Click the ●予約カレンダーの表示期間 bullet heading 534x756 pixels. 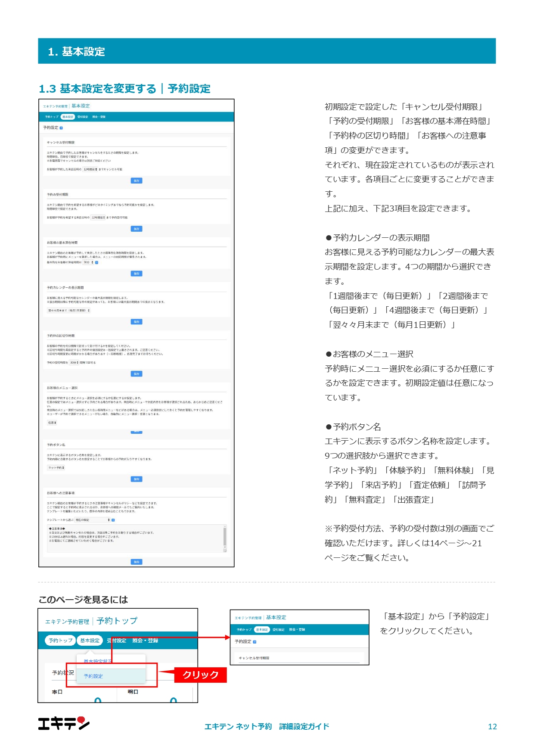click(377, 238)
